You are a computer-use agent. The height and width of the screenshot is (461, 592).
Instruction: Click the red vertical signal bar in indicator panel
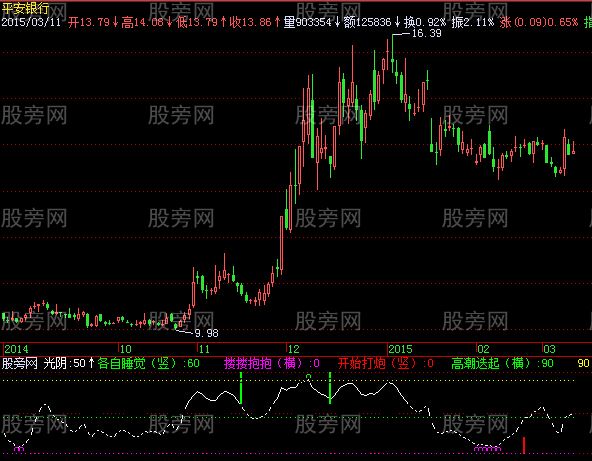point(524,445)
